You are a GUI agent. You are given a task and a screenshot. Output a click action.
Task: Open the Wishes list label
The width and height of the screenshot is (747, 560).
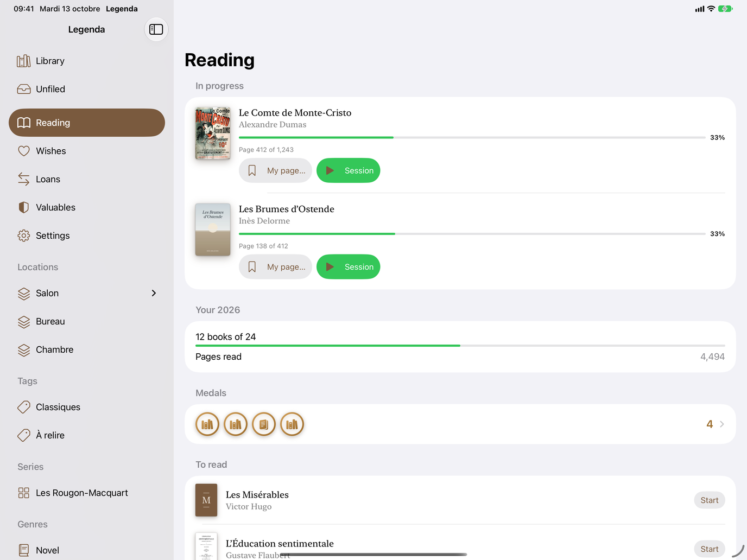51,151
